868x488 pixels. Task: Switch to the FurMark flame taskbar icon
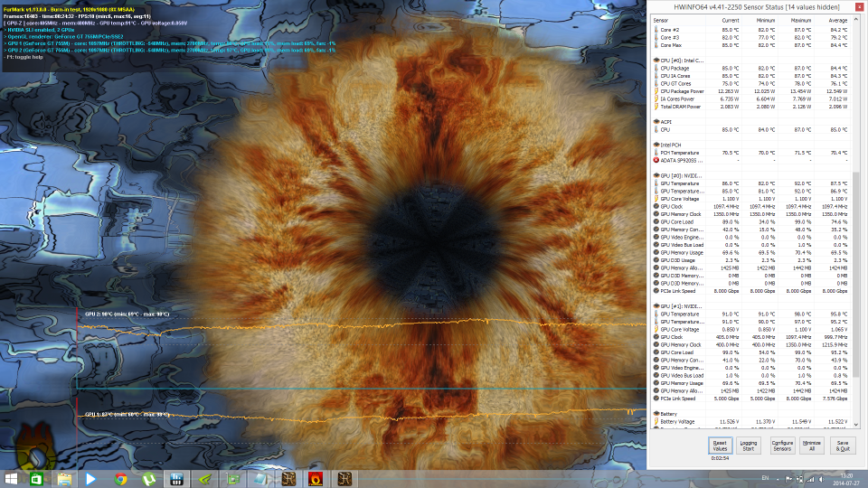point(316,479)
